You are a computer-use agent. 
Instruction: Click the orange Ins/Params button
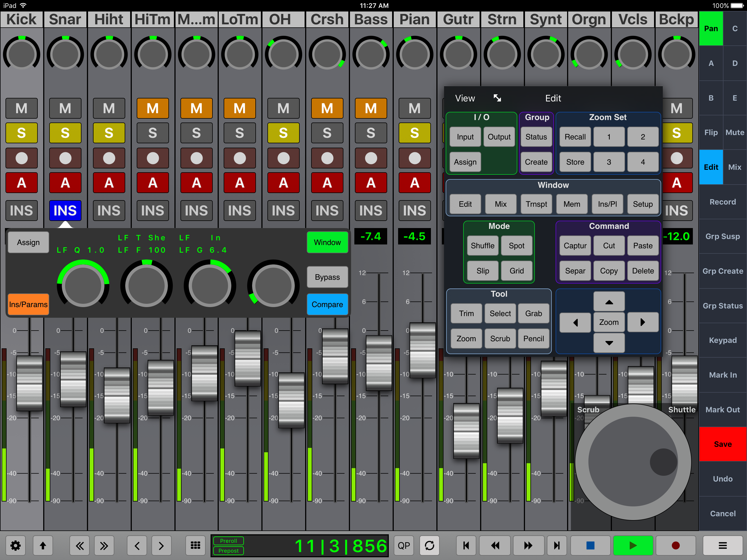(28, 304)
